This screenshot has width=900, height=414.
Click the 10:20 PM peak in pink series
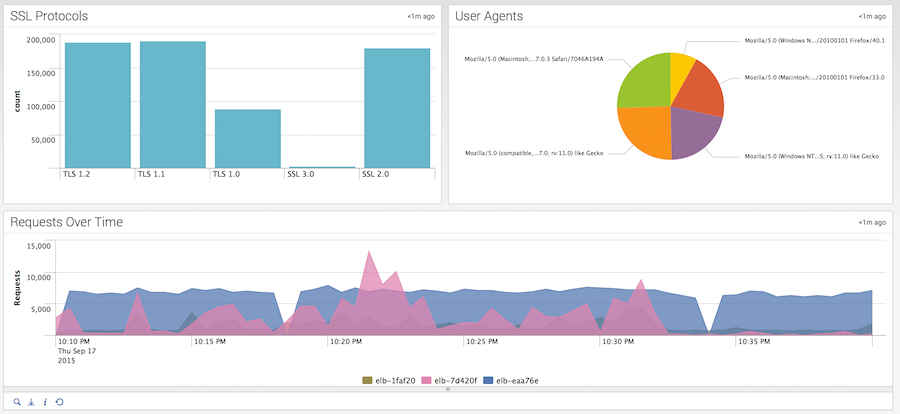coord(372,258)
